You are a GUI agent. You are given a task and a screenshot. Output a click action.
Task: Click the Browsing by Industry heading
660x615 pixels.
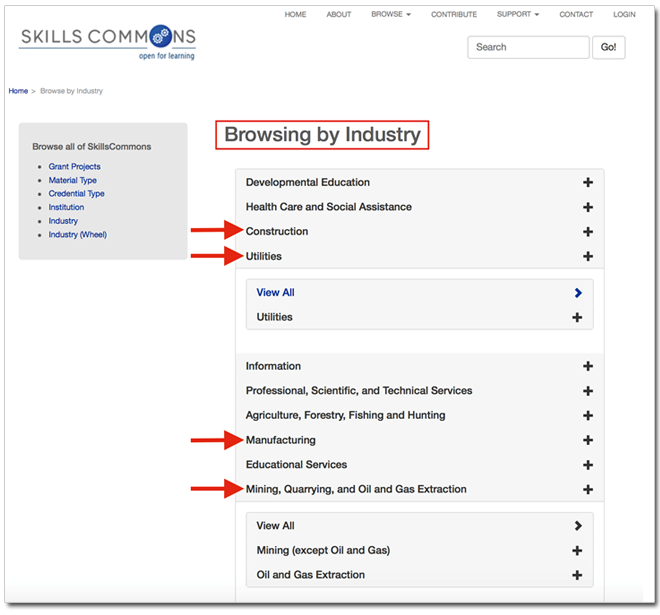[x=322, y=135]
